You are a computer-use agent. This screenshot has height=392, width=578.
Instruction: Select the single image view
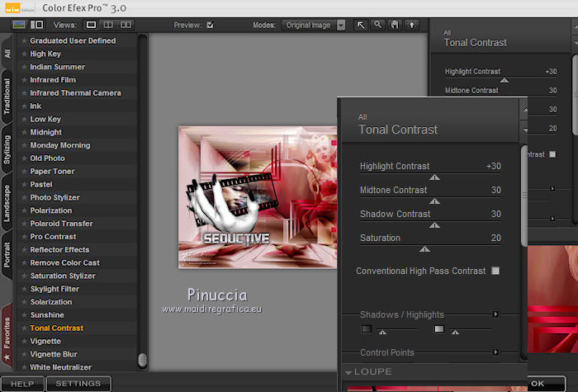coord(91,25)
